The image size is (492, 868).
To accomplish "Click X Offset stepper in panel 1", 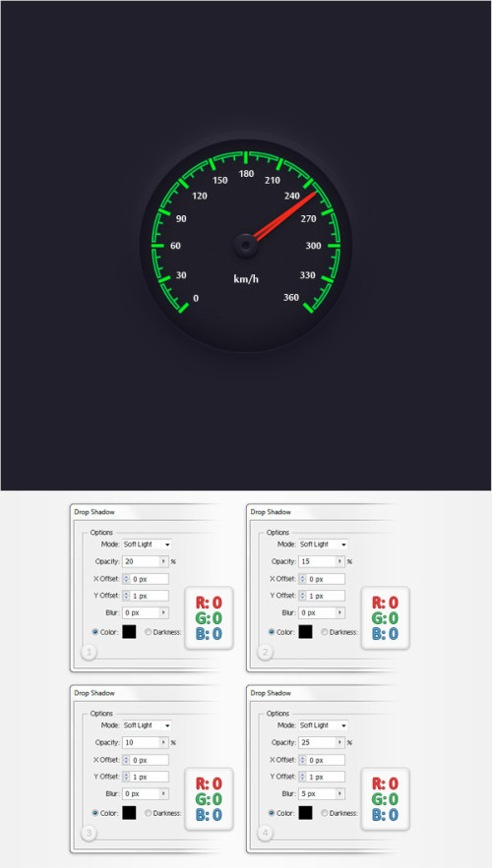I will pos(126,579).
